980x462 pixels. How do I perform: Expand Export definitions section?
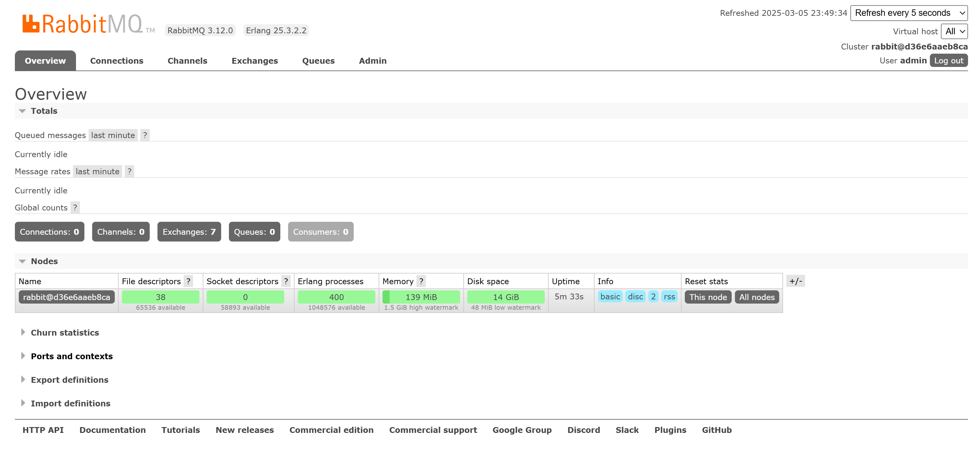pyautogui.click(x=69, y=380)
